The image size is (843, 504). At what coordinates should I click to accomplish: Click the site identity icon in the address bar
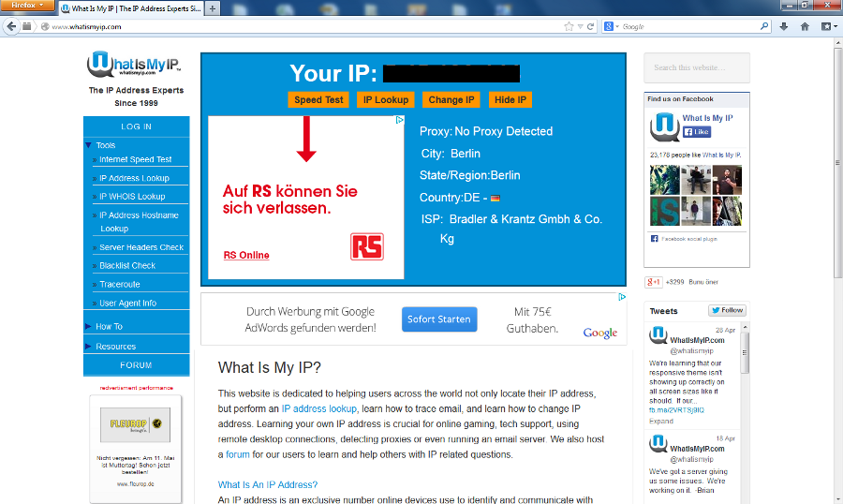[45, 26]
